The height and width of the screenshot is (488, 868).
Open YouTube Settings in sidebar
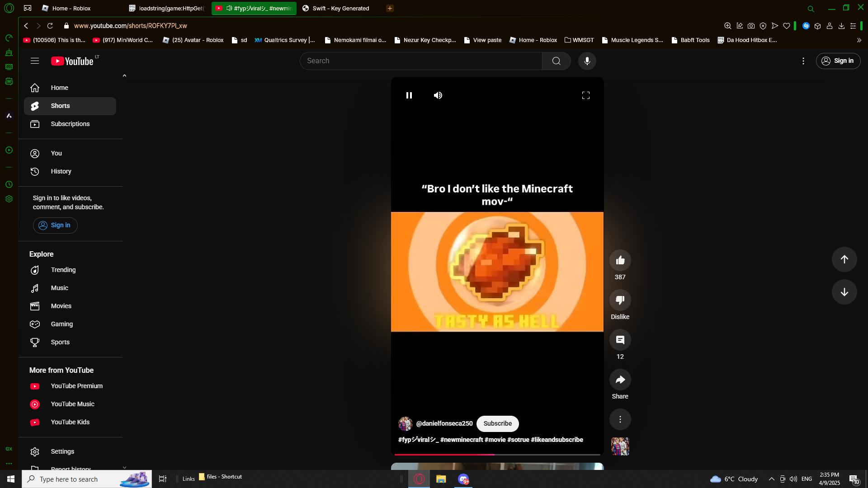pyautogui.click(x=70, y=452)
